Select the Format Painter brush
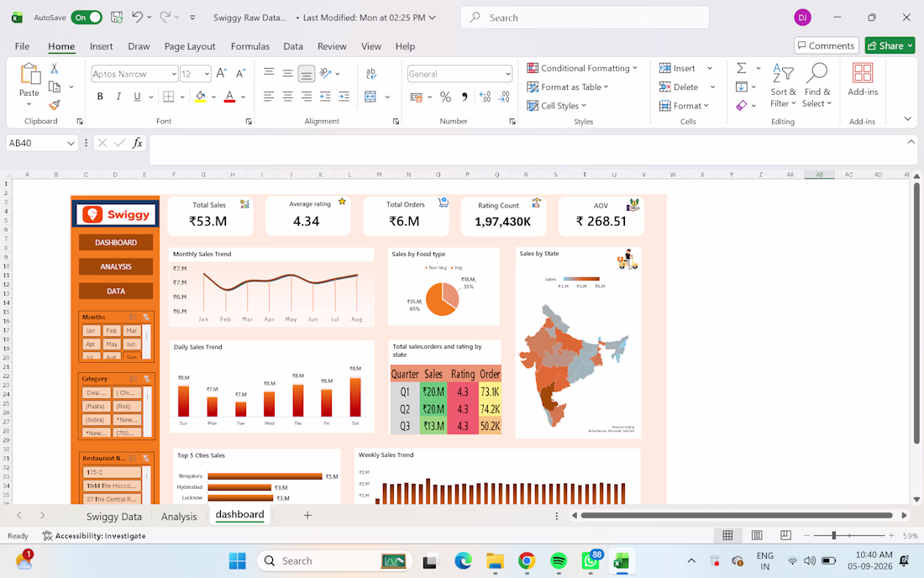Image resolution: width=924 pixels, height=578 pixels. [55, 105]
